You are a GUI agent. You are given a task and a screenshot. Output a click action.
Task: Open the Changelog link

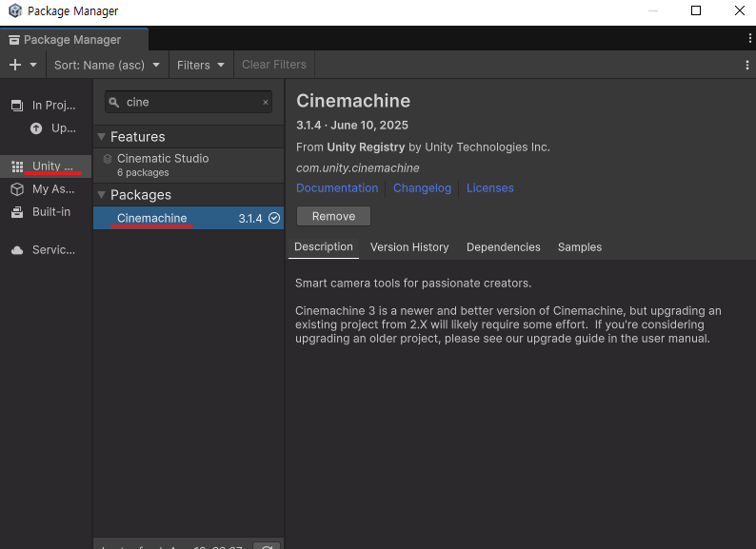pyautogui.click(x=422, y=188)
